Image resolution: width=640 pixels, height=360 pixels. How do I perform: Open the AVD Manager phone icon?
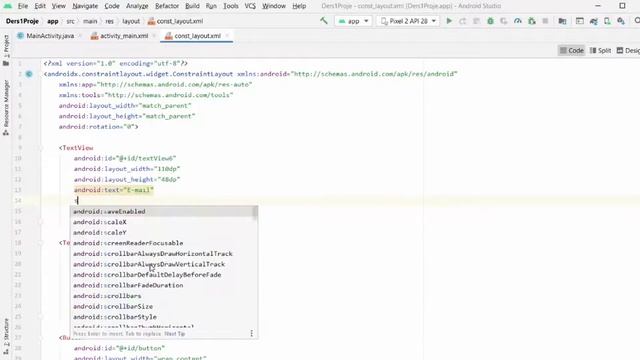pyautogui.click(x=607, y=21)
